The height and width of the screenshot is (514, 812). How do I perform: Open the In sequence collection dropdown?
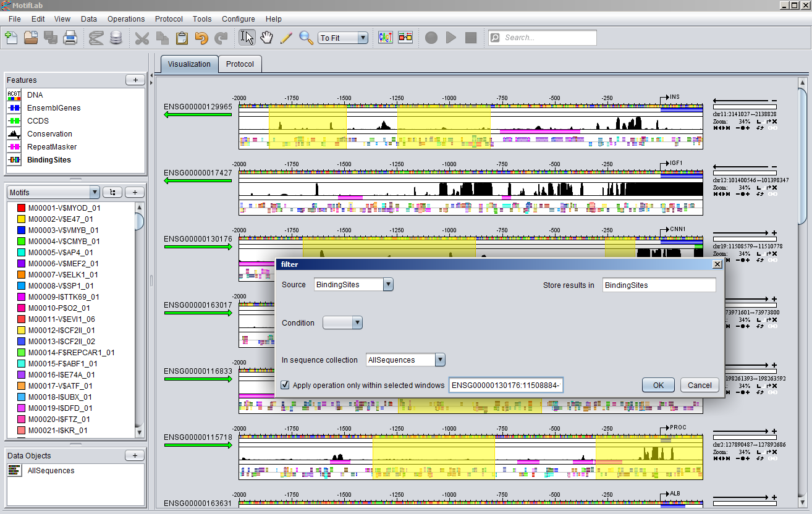(440, 360)
